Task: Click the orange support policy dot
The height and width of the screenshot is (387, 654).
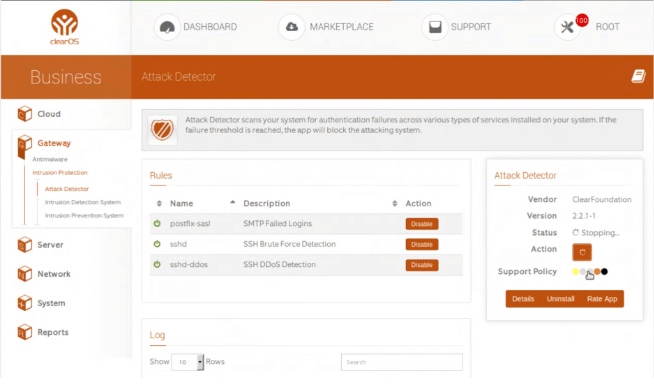Action: (597, 271)
